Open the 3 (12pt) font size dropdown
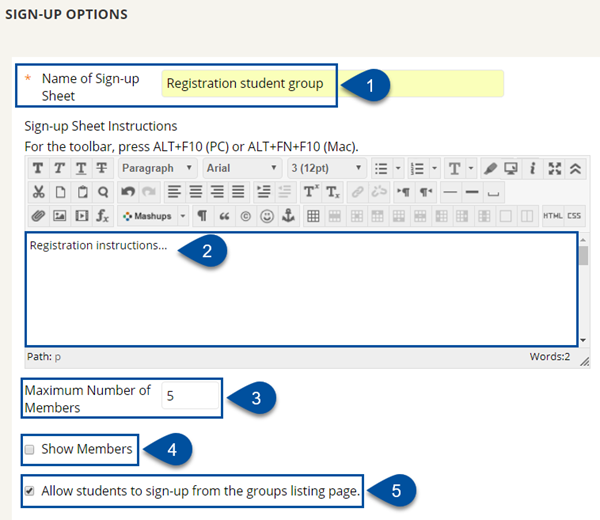Image resolution: width=600 pixels, height=520 pixels. 326,168
